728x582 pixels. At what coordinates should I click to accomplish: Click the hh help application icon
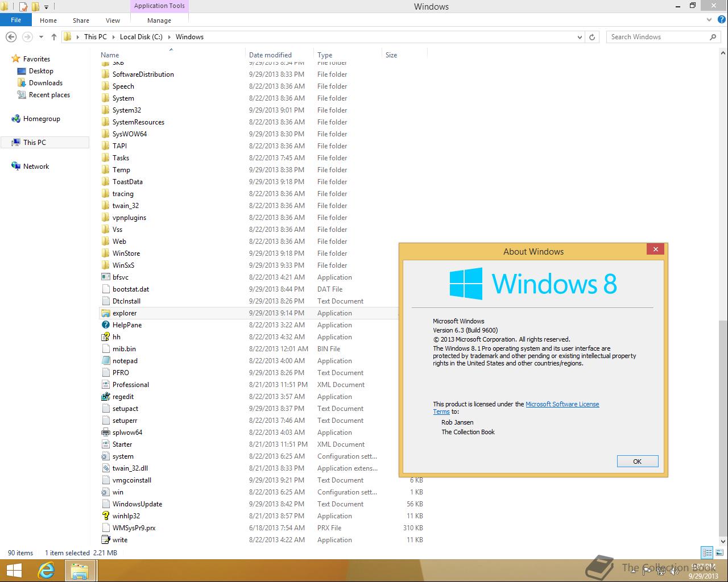click(x=105, y=337)
